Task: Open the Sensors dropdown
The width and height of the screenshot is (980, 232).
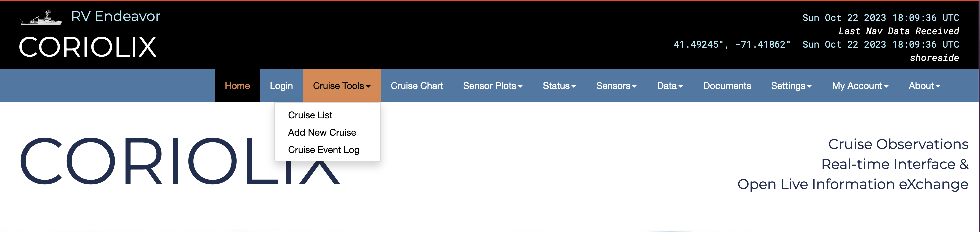Action: point(616,86)
